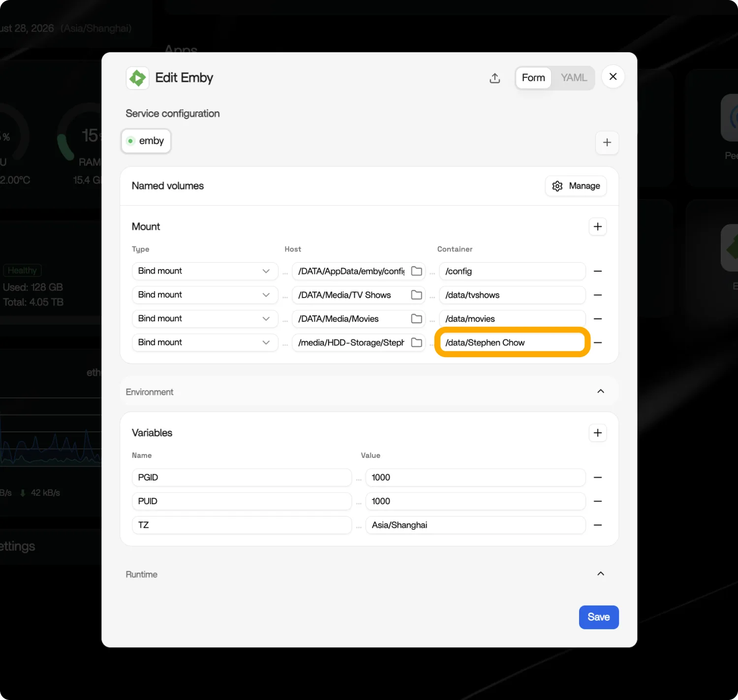The height and width of the screenshot is (700, 738).
Task: Click the Named volumes heading text
Action: coord(168,186)
